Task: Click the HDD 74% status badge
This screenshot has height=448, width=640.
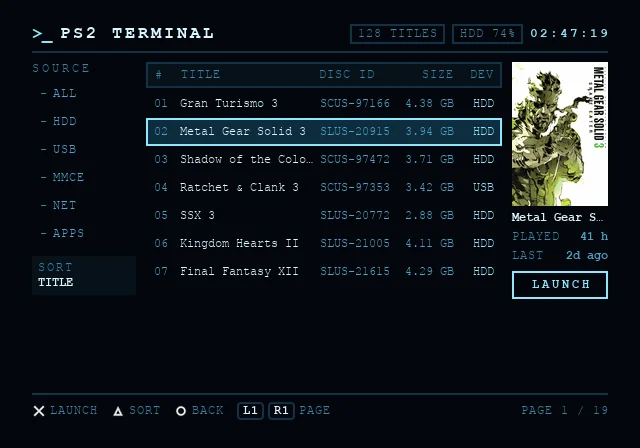Action: point(487,33)
